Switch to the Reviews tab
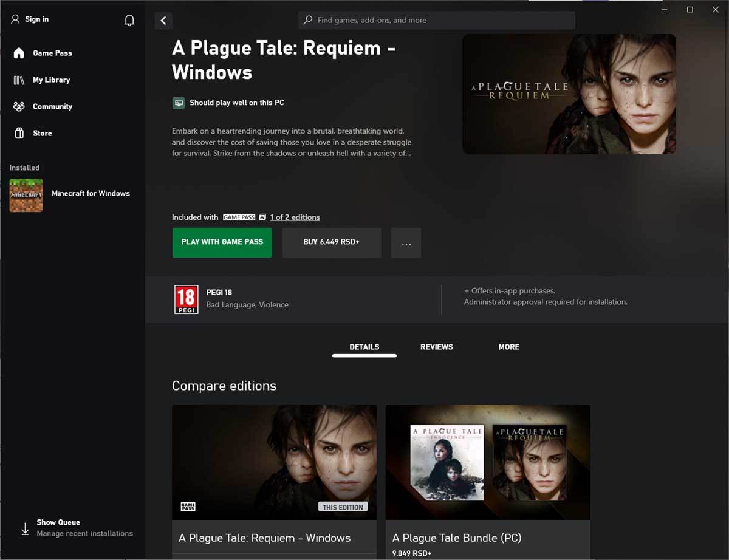 pyautogui.click(x=436, y=347)
